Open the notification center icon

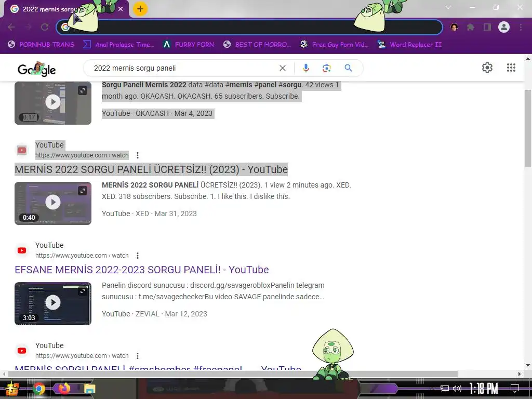click(515, 389)
